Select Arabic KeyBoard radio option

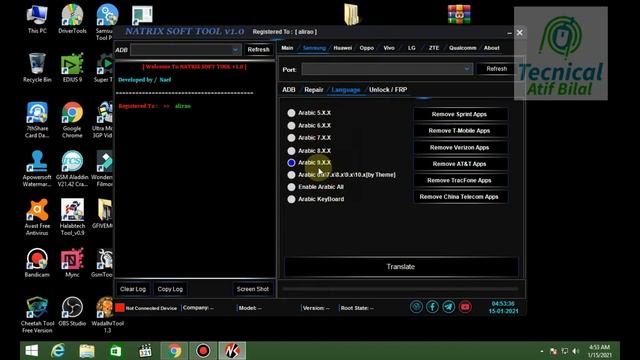(x=291, y=199)
